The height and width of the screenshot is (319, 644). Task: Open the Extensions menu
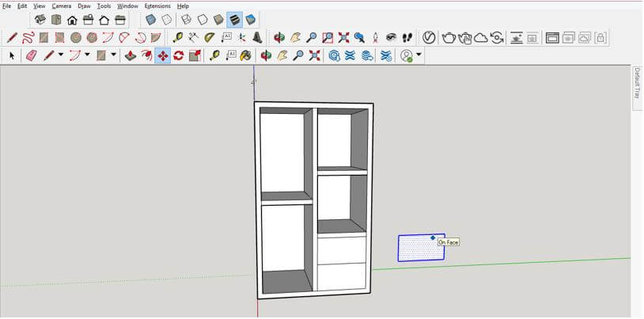click(157, 6)
